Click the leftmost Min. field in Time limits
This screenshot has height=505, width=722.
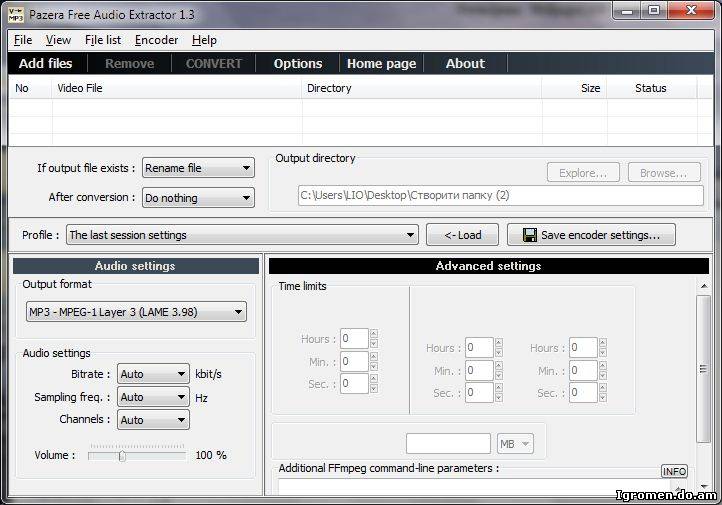click(x=354, y=361)
